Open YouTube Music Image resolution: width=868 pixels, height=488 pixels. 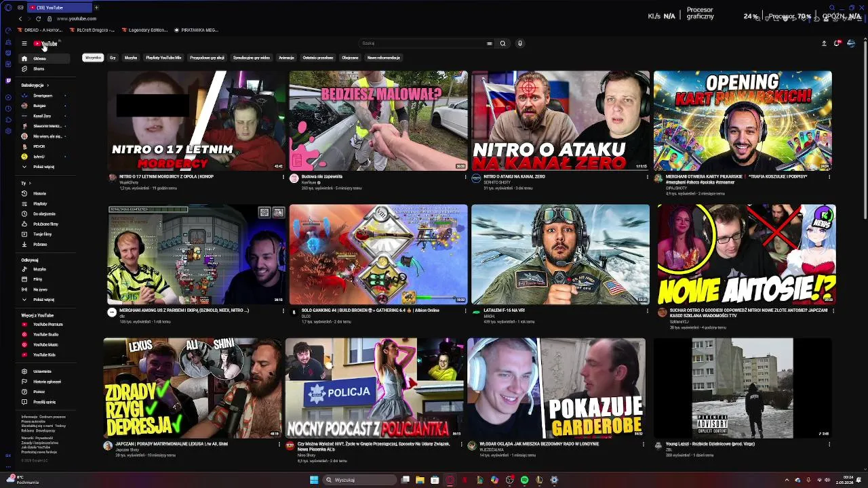click(x=45, y=344)
